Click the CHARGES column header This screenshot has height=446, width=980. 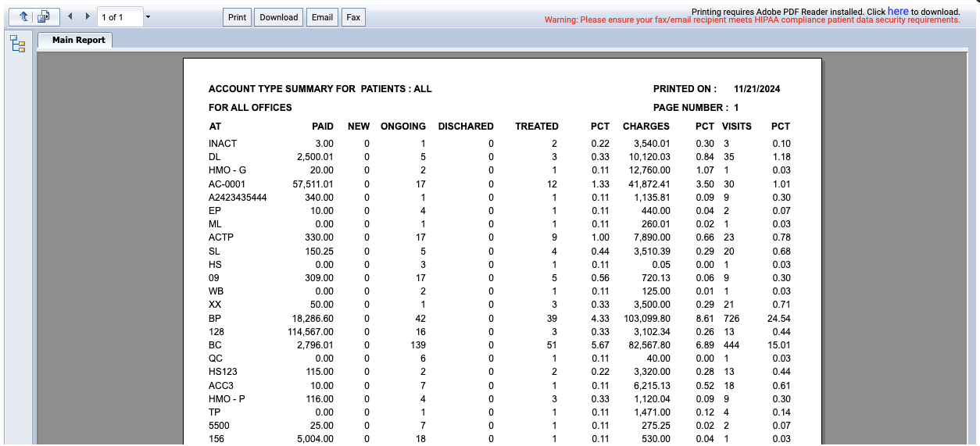(x=646, y=127)
